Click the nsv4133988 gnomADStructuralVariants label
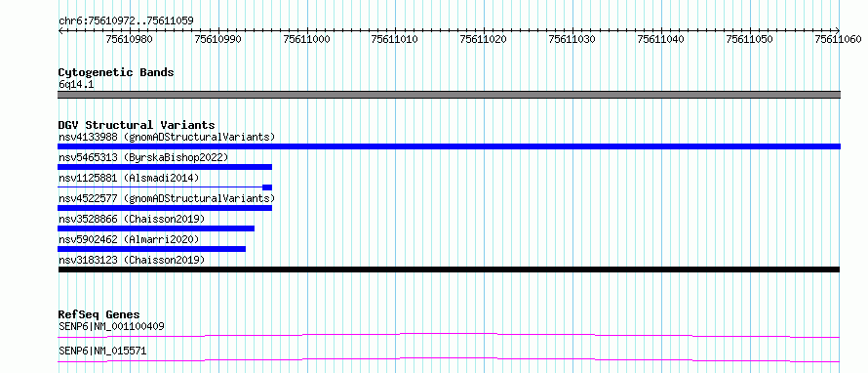 (x=167, y=137)
